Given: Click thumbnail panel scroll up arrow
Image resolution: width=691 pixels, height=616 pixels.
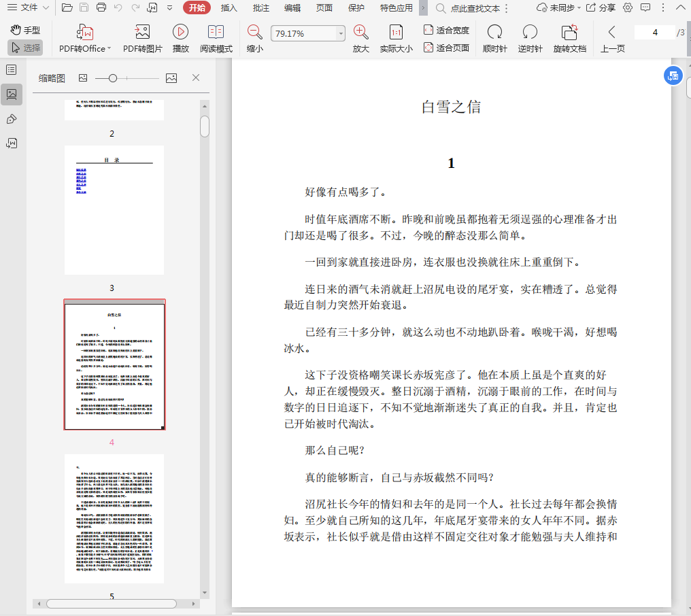Looking at the screenshot, I should 205,106.
